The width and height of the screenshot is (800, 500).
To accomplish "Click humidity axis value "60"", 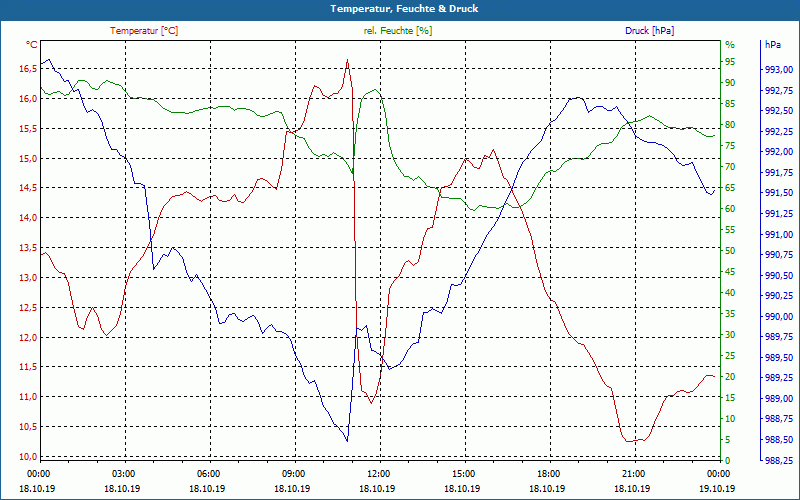I will pos(730,209).
